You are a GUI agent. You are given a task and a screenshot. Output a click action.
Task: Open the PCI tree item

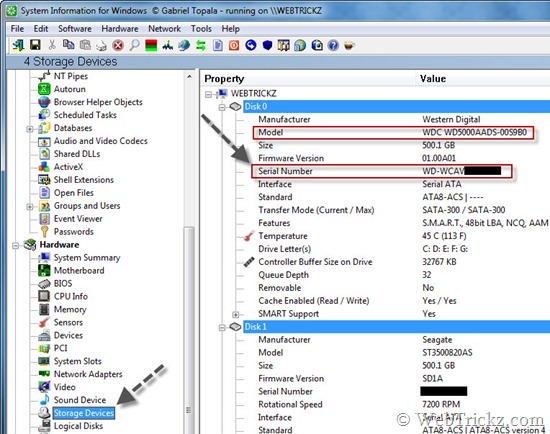60,348
